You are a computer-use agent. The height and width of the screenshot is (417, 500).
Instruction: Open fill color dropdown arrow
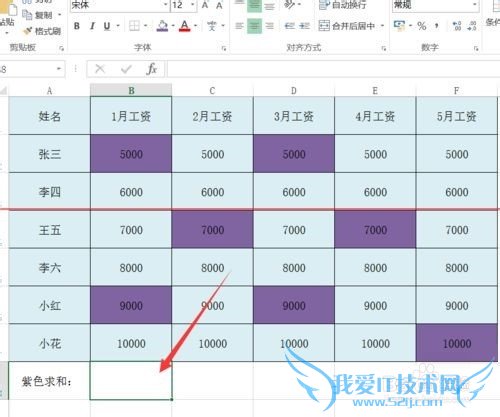(173, 26)
